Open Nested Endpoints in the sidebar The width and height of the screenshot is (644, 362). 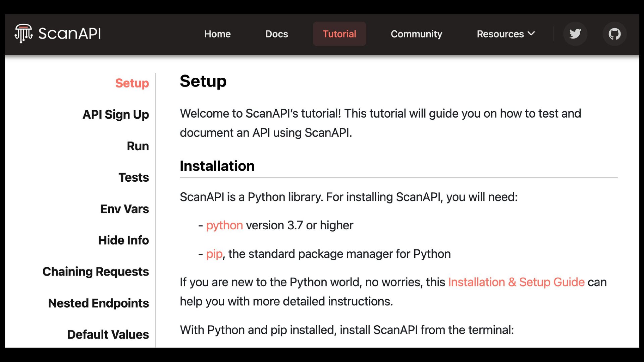coord(99,303)
